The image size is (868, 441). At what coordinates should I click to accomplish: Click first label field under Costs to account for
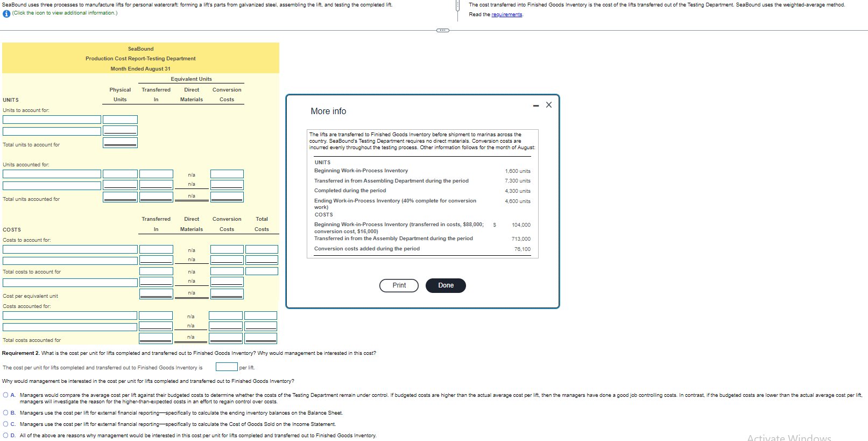pos(70,249)
